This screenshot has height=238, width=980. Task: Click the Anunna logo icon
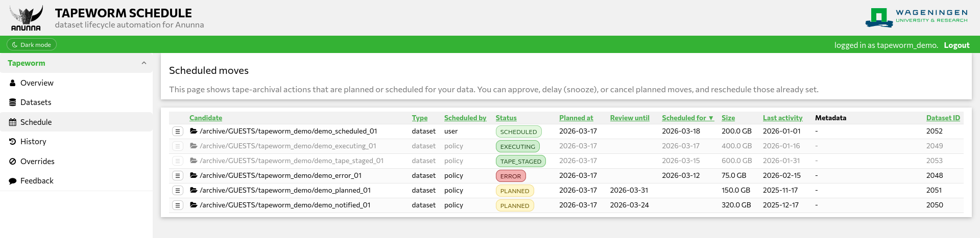coord(26,18)
